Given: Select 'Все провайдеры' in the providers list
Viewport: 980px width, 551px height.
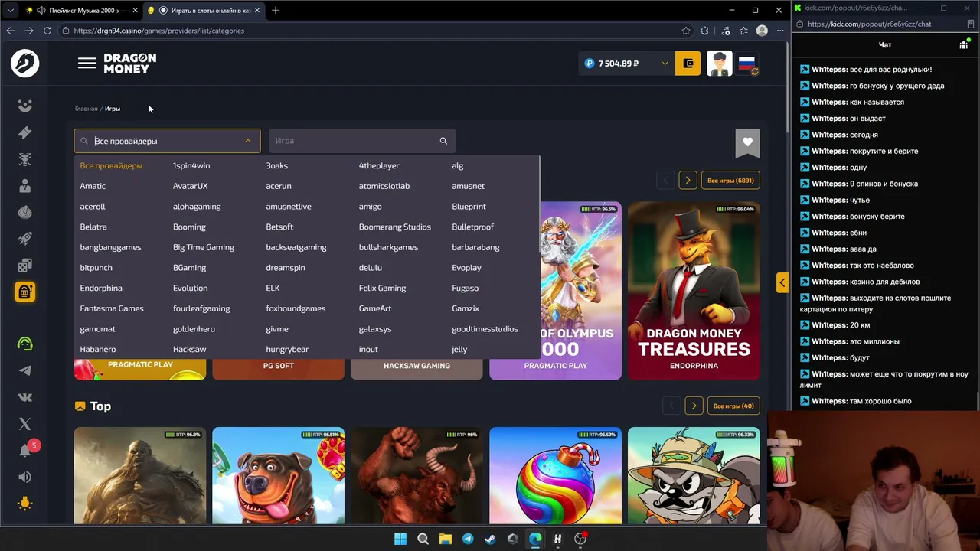Looking at the screenshot, I should [111, 165].
